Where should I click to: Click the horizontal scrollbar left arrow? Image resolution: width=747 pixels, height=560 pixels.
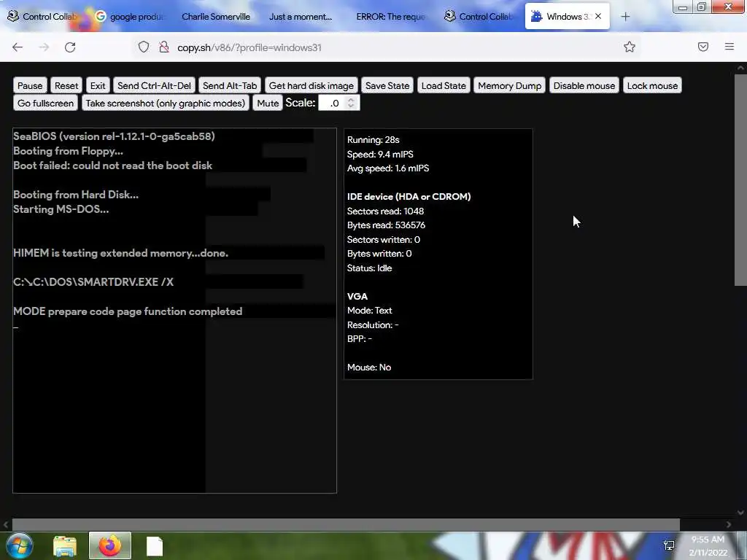click(x=6, y=524)
